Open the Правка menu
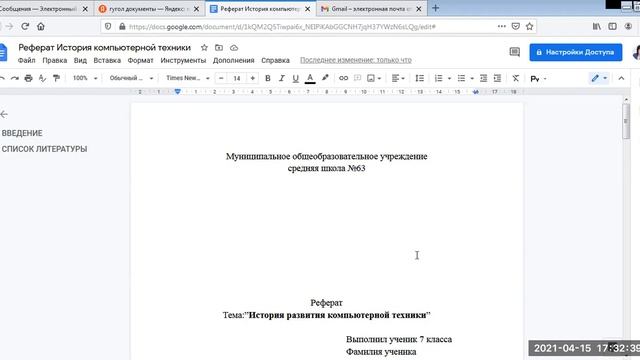640x360 pixels. point(55,60)
